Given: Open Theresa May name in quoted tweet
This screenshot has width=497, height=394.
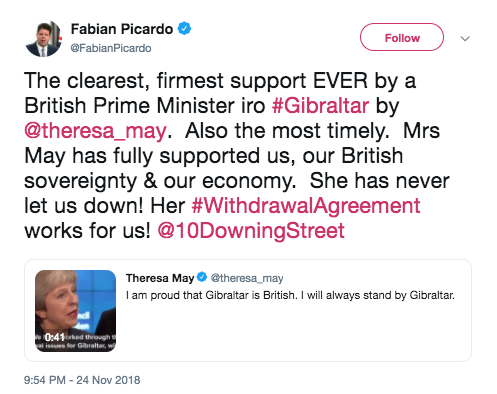Looking at the screenshot, I should 160,278.
